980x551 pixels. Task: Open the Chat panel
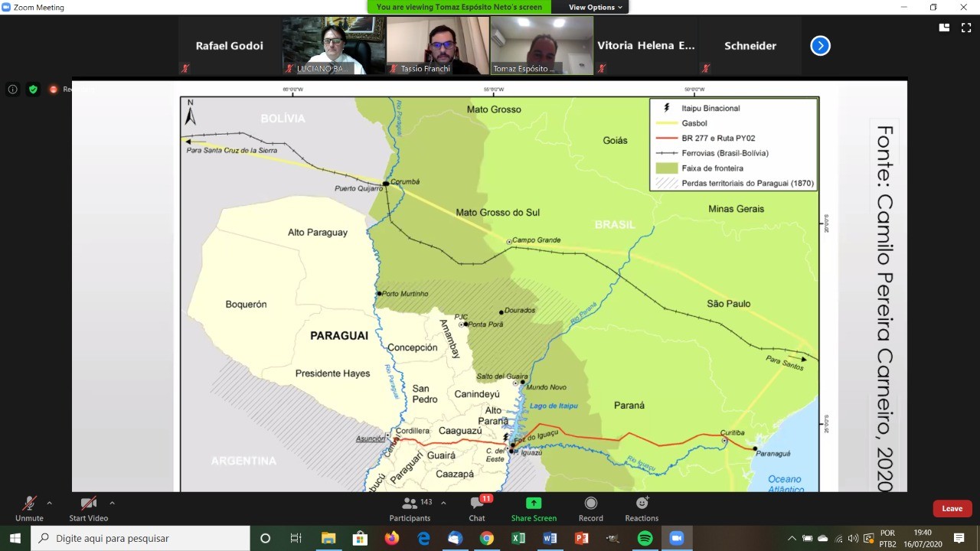click(x=477, y=508)
